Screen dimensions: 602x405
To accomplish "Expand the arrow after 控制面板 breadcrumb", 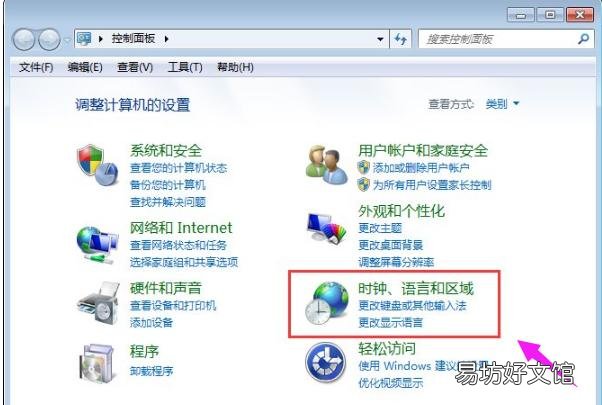I will pyautogui.click(x=166, y=39).
